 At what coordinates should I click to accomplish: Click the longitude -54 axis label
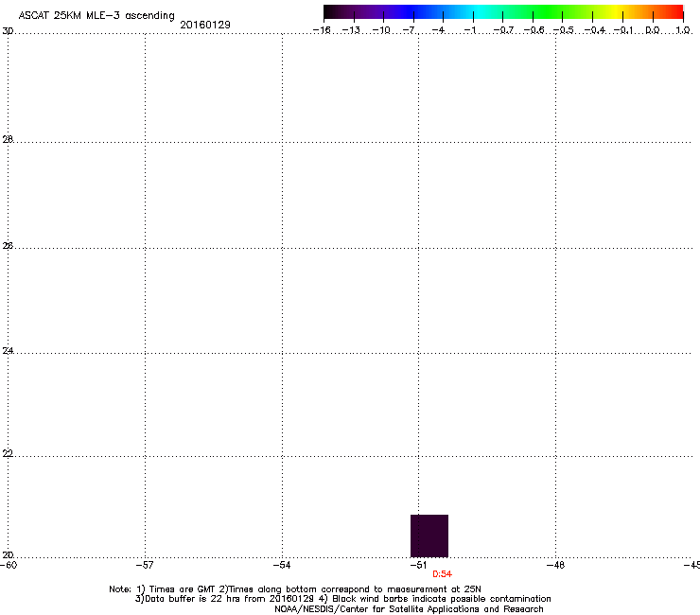(282, 565)
